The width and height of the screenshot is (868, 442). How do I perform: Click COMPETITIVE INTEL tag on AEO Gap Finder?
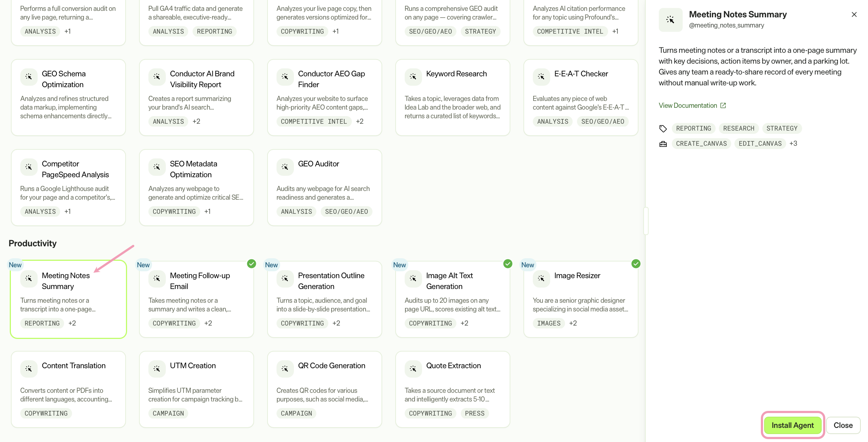[314, 122]
